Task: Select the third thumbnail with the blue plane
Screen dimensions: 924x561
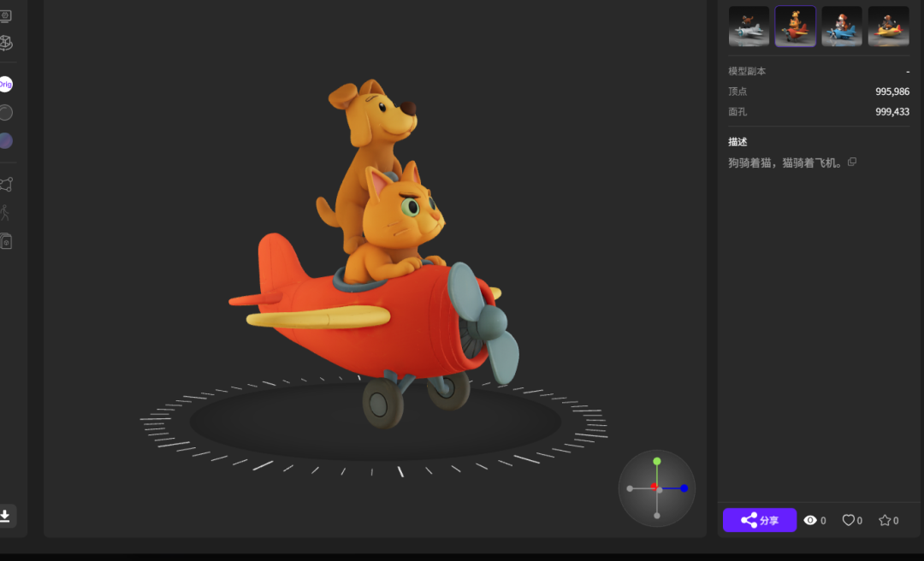Action: coord(842,27)
